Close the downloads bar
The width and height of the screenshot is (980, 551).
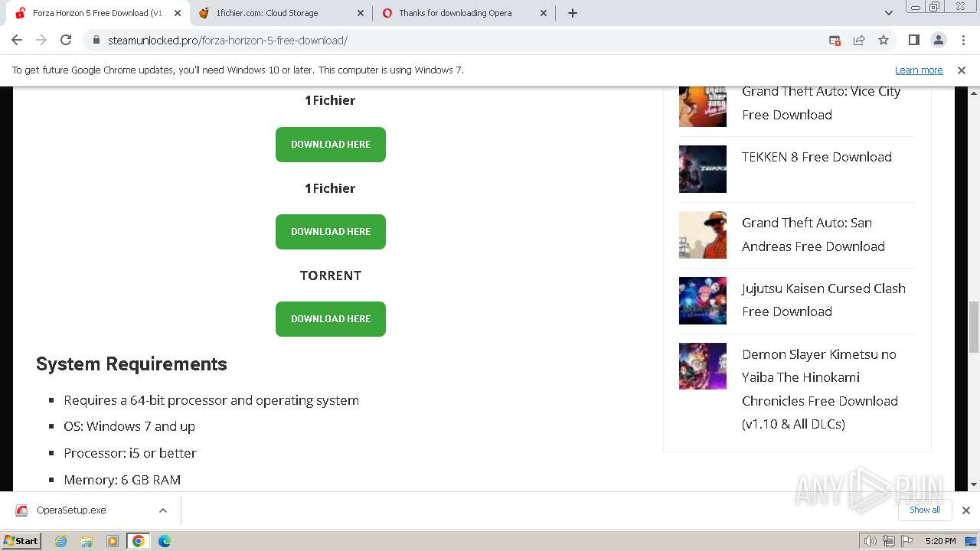click(x=965, y=510)
